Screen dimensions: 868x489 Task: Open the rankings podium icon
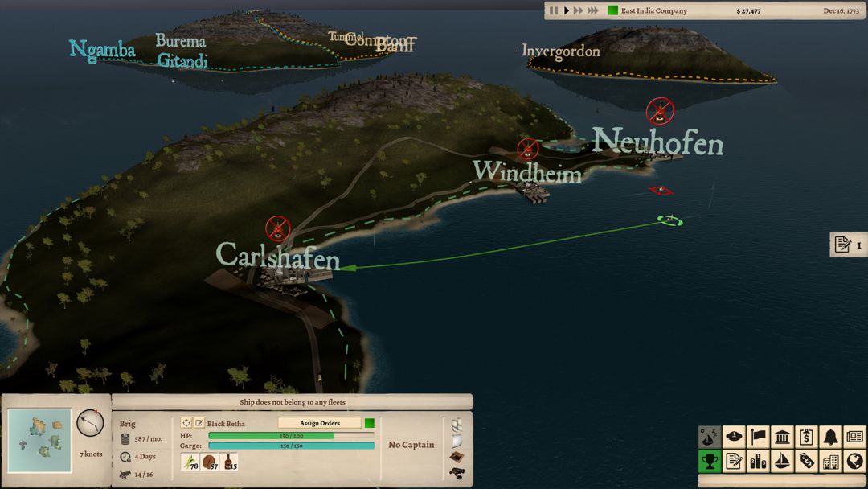(x=758, y=462)
